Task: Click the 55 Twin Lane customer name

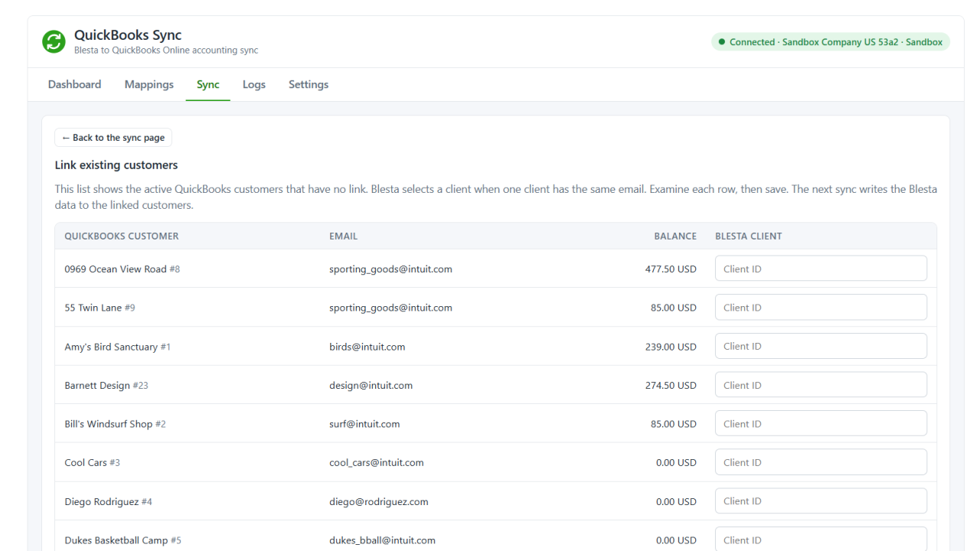Action: (x=93, y=308)
